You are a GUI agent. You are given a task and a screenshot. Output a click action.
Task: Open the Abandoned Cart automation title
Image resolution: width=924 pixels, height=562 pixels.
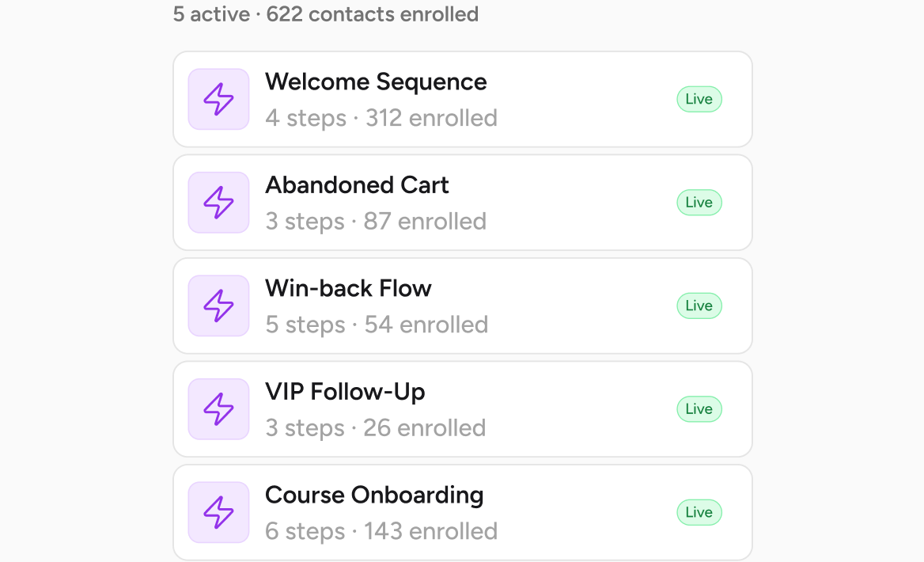pyautogui.click(x=357, y=185)
